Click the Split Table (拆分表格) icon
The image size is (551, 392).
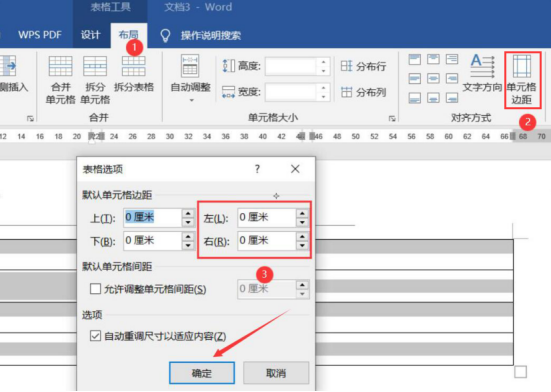134,66
